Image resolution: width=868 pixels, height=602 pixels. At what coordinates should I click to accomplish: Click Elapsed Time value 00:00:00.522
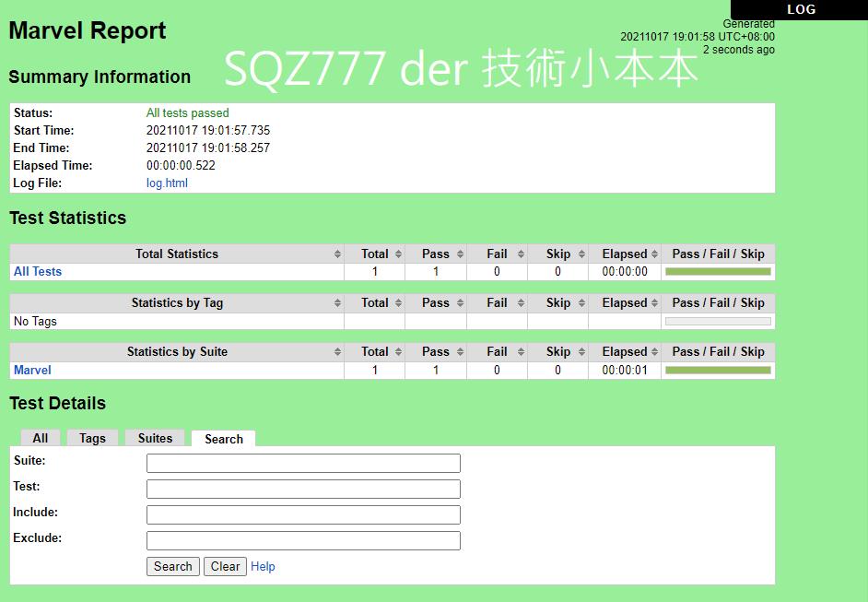click(x=181, y=165)
